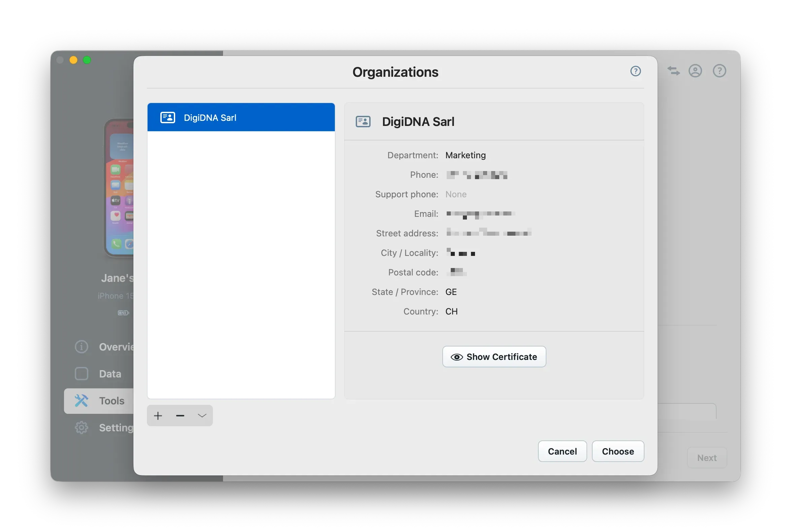Image resolution: width=791 pixels, height=532 pixels.
Task: Click the transfer arrows icon at top right
Action: point(673,71)
